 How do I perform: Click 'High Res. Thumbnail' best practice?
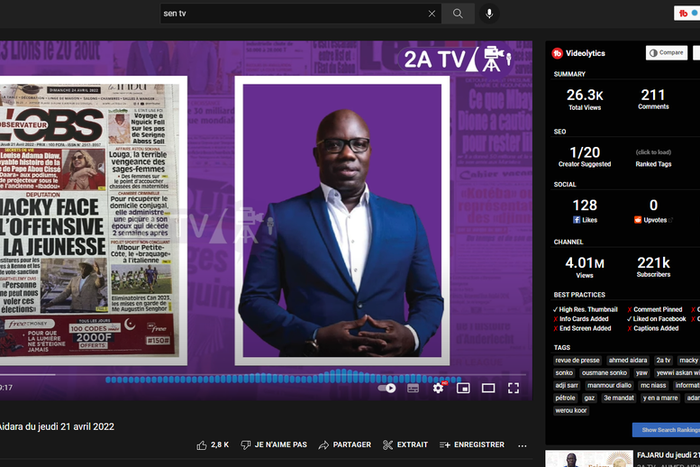[x=585, y=309]
